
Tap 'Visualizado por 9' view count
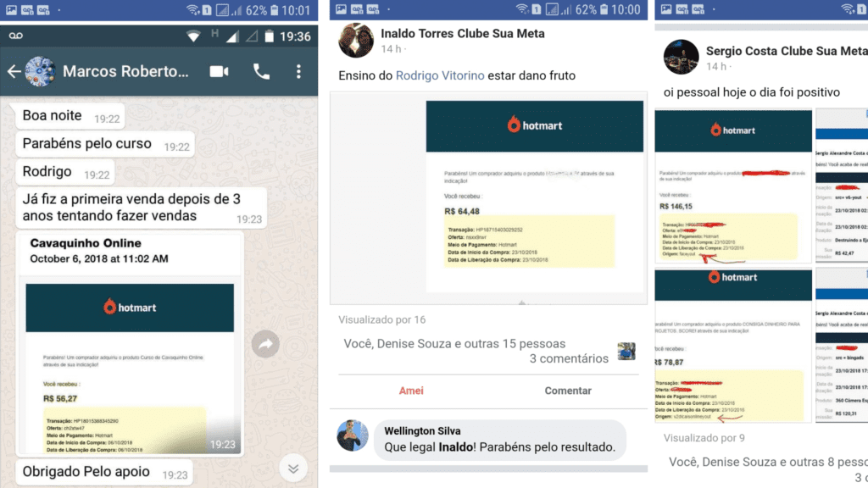click(704, 438)
